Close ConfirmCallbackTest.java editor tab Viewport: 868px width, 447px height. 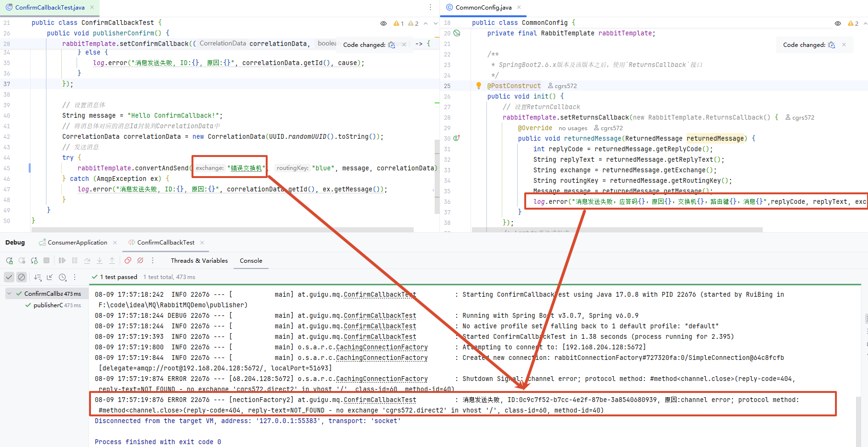click(92, 7)
